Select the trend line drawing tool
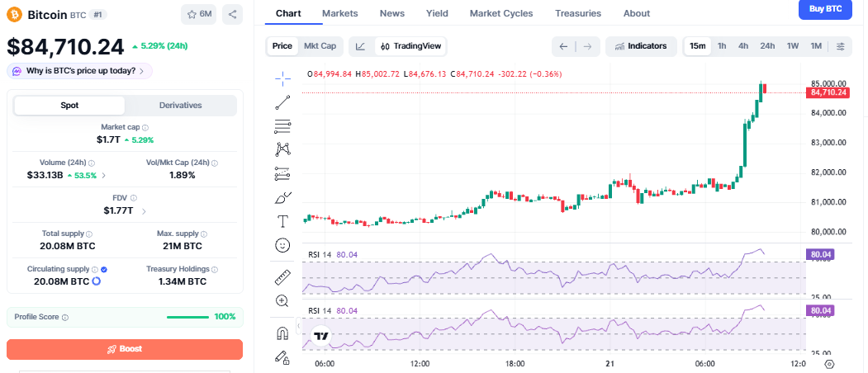The image size is (868, 373). pyautogui.click(x=283, y=103)
